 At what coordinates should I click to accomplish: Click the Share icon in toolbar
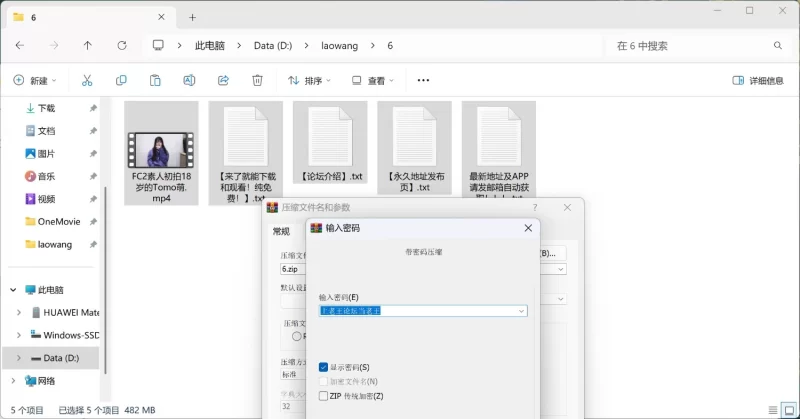point(223,80)
